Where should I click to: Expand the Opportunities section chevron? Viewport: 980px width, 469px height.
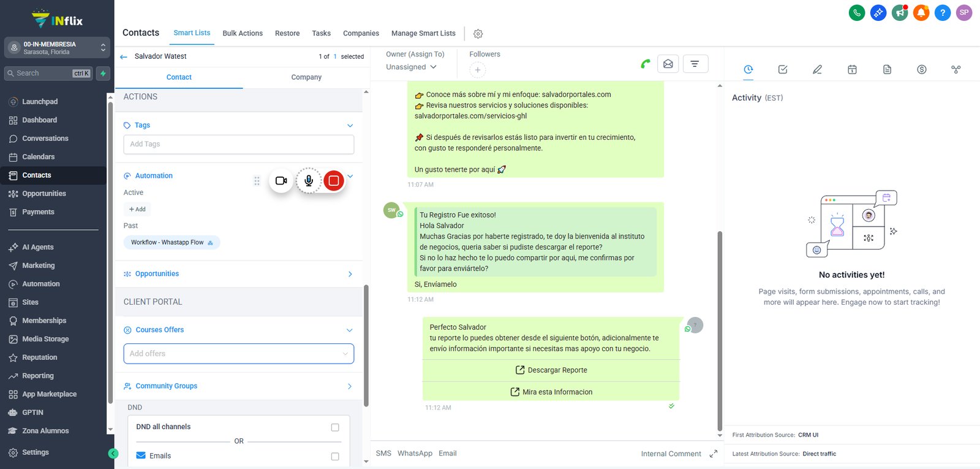350,274
